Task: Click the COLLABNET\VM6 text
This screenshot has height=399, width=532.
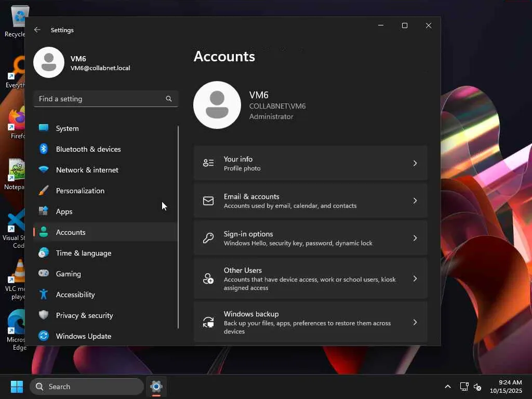Action: pyautogui.click(x=277, y=106)
